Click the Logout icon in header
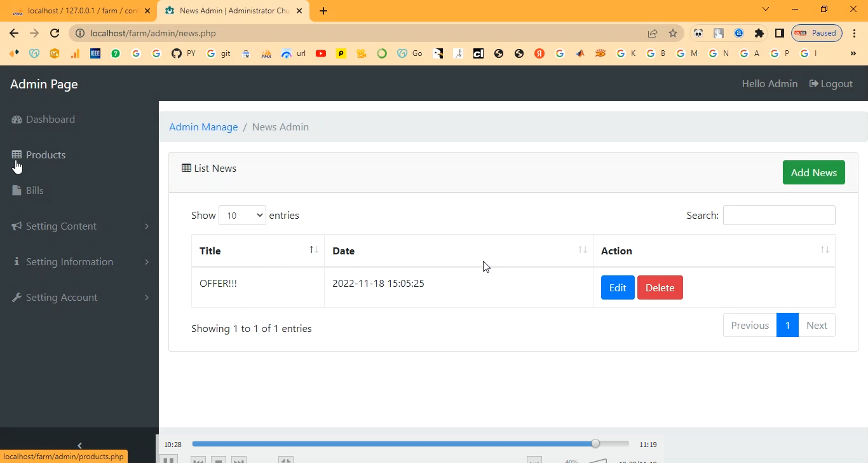The image size is (868, 463). point(813,84)
